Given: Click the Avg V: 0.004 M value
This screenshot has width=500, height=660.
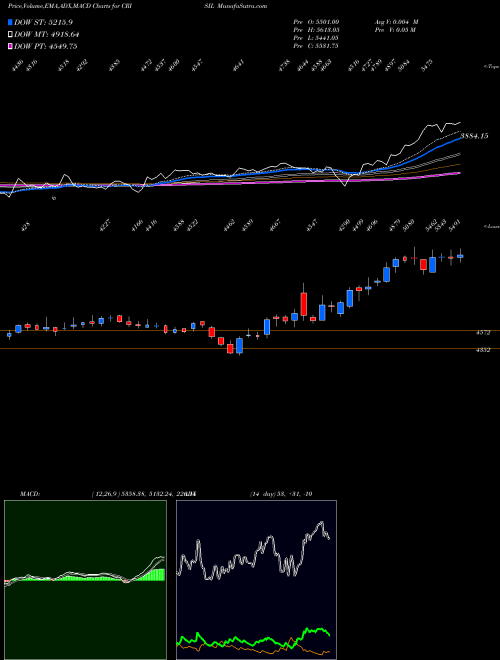Looking at the screenshot, I should (396, 22).
